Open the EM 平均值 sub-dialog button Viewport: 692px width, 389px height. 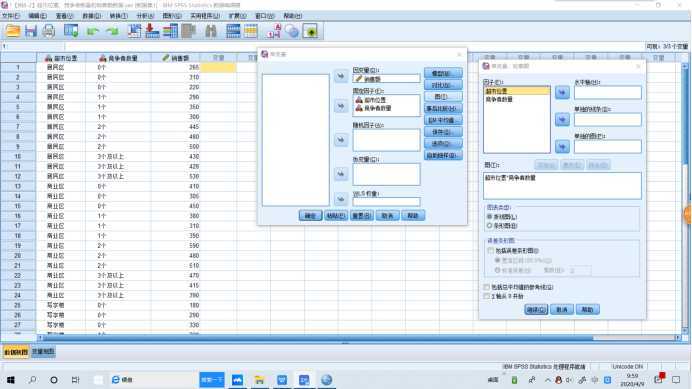pos(443,120)
